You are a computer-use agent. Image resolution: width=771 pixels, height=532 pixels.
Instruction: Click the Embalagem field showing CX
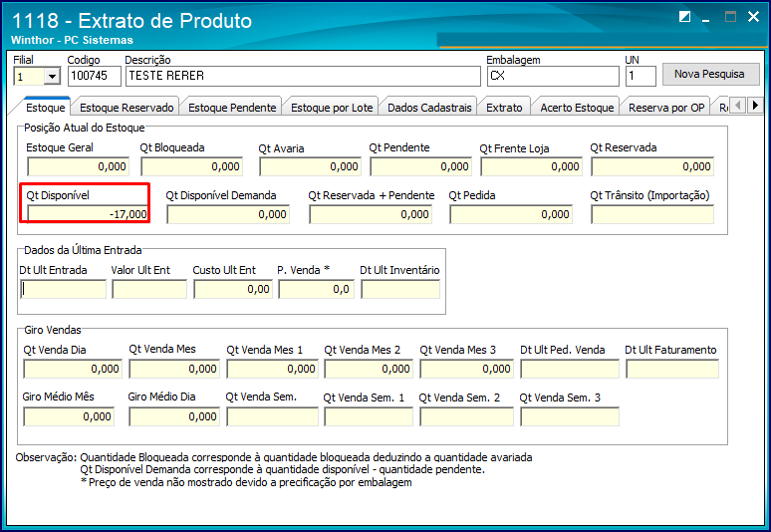tap(553, 76)
